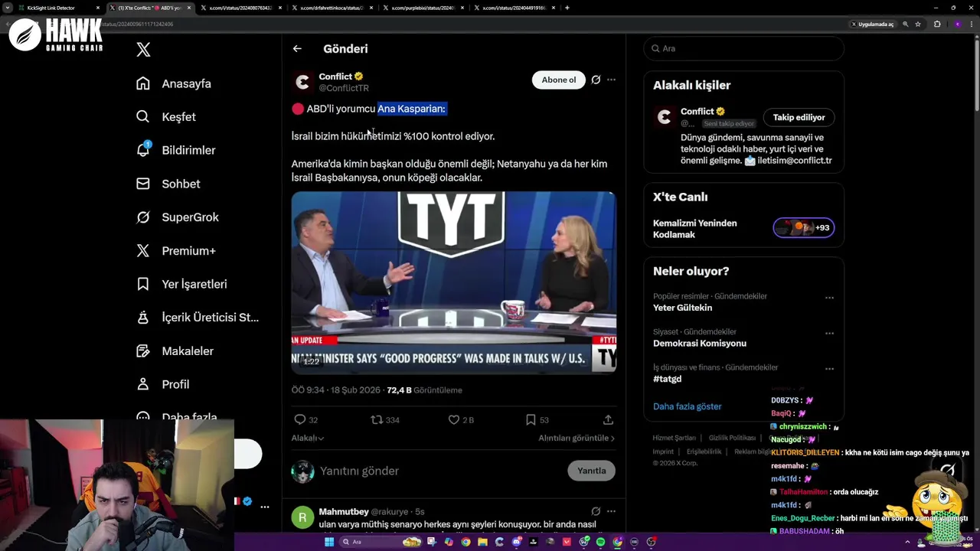
Task: Open the Windows Start menu
Action: coord(329,542)
